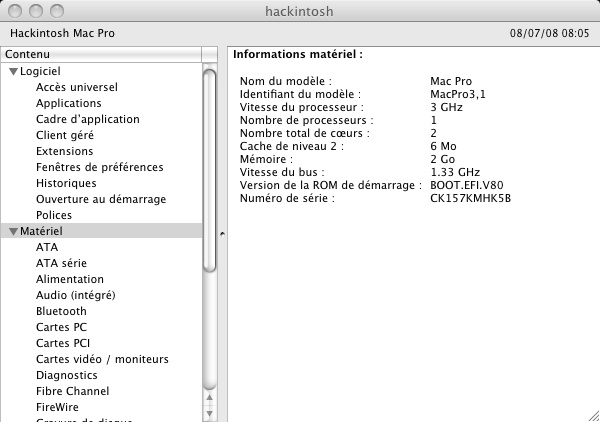Click the Vitesse du bus label
The height and width of the screenshot is (422, 600).
point(282,172)
